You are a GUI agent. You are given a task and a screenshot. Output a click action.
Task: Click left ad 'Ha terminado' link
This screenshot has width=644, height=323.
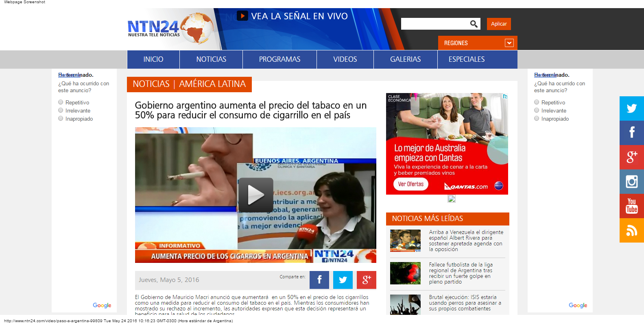68,75
